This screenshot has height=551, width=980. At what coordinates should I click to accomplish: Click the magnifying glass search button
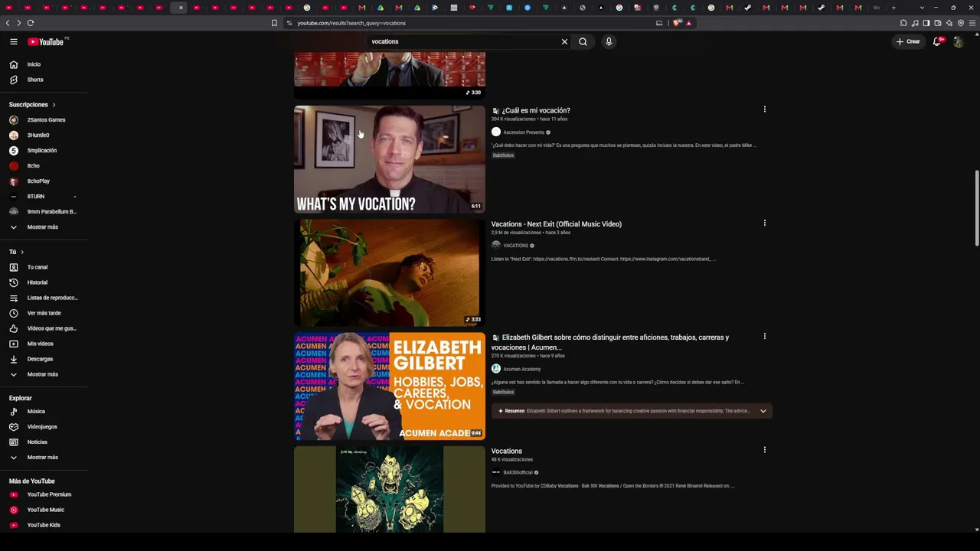[583, 41]
